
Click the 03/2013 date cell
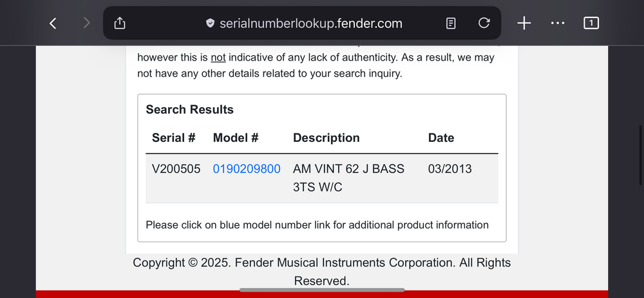tap(450, 169)
